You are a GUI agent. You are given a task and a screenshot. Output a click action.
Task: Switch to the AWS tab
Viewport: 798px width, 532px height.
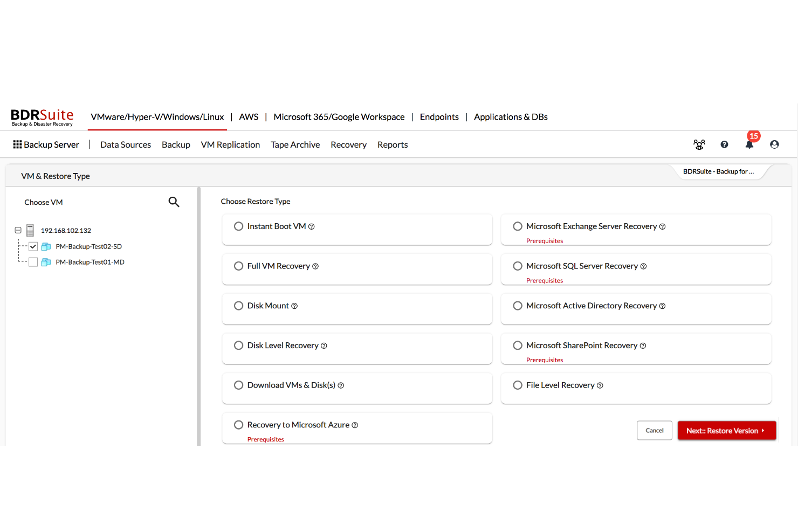pos(249,117)
